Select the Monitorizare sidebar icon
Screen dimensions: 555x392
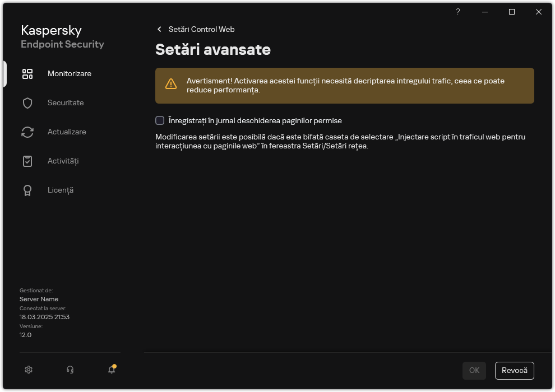coord(27,73)
